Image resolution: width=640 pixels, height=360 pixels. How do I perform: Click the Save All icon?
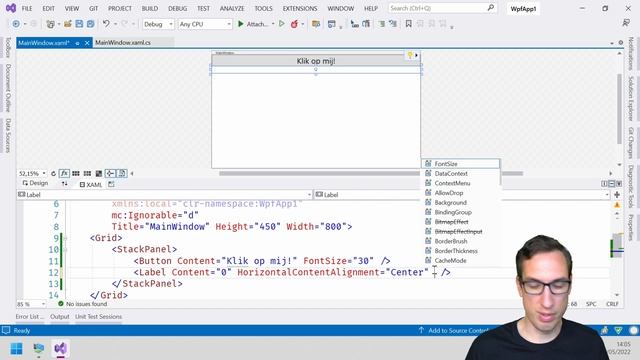click(91, 24)
